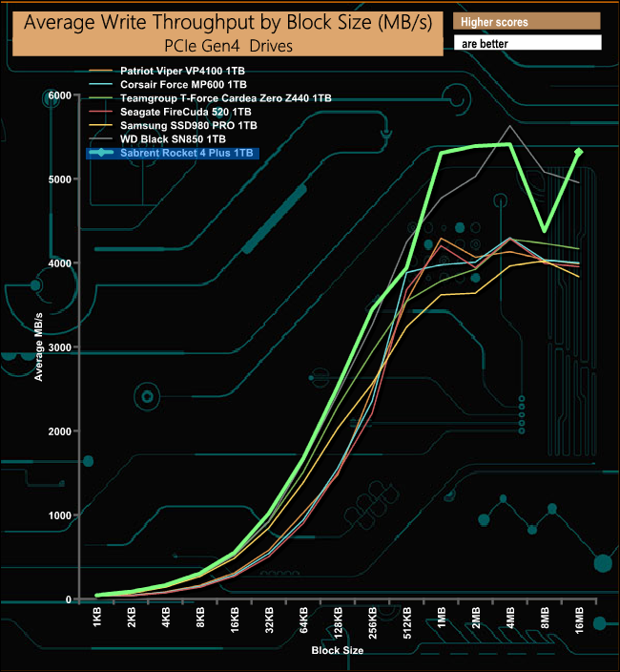Click the 1KB x-axis label
Viewport: 620px width, 672px height.
[x=97, y=618]
